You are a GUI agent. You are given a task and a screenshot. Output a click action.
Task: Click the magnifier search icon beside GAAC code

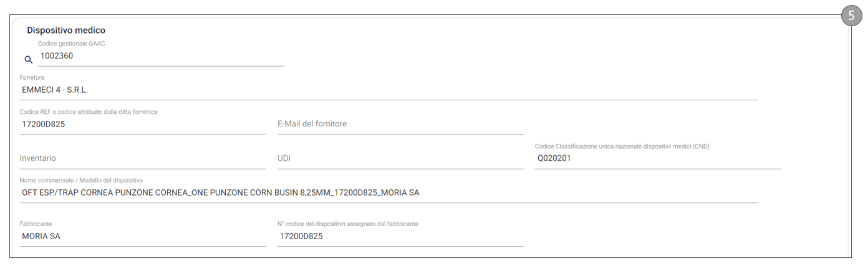pyautogui.click(x=28, y=60)
